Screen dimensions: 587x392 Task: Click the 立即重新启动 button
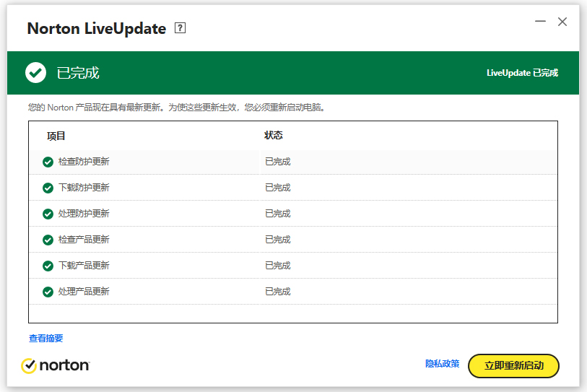click(513, 366)
